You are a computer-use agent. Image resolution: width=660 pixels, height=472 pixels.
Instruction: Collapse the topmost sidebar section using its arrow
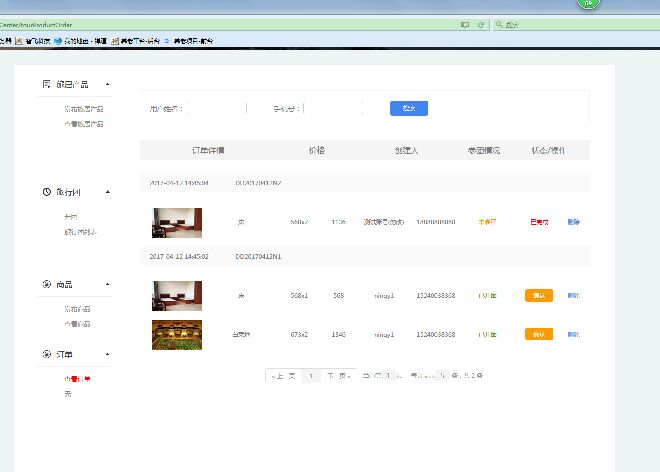(107, 84)
